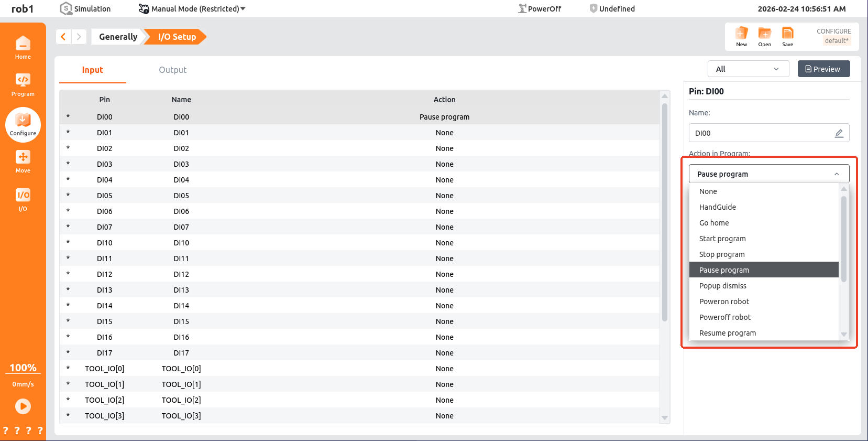Open the Manual Mode dropdown
This screenshot has height=441, width=868.
pos(193,9)
